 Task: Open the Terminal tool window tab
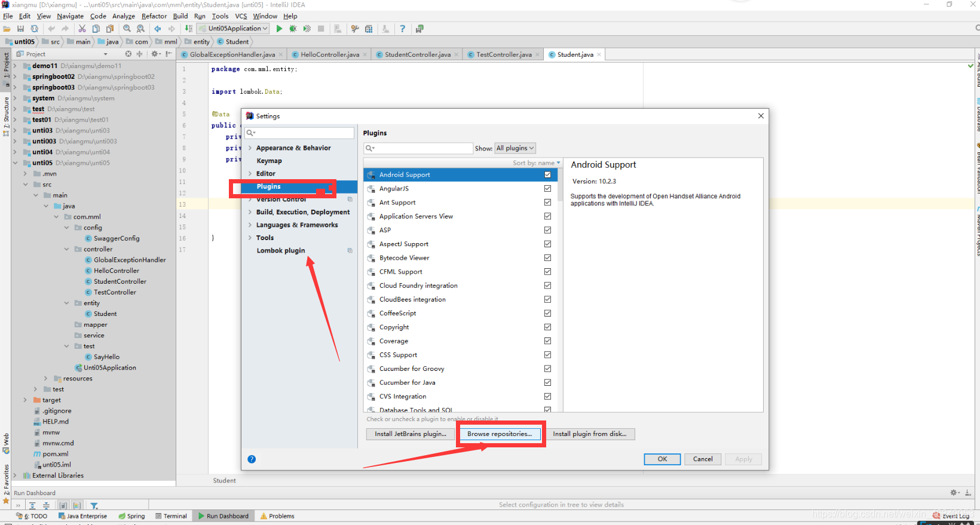pyautogui.click(x=171, y=516)
